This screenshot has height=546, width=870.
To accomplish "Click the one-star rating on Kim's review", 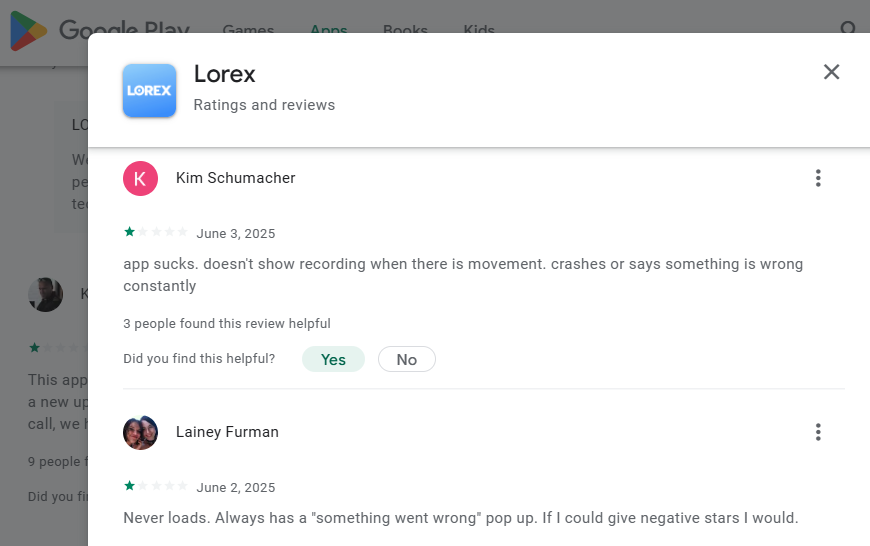I will coord(155,232).
